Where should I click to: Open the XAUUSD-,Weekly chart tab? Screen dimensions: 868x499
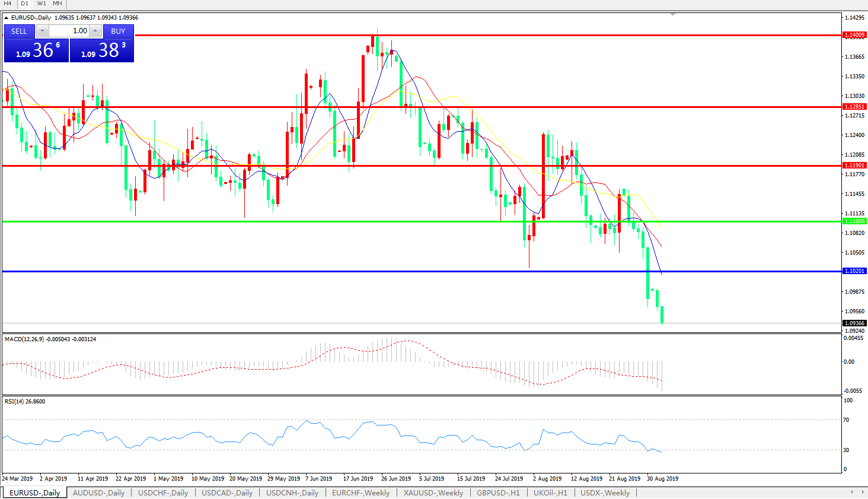tap(433, 493)
